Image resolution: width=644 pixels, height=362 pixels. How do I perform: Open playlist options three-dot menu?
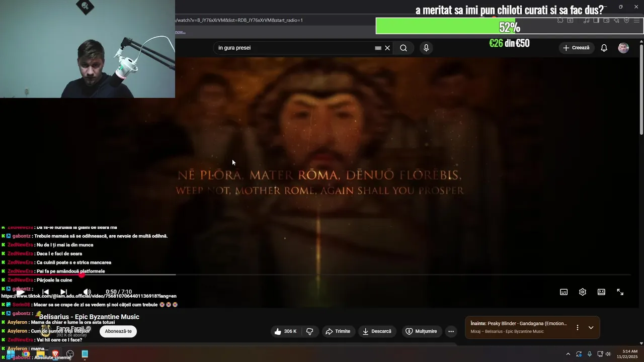(578, 327)
